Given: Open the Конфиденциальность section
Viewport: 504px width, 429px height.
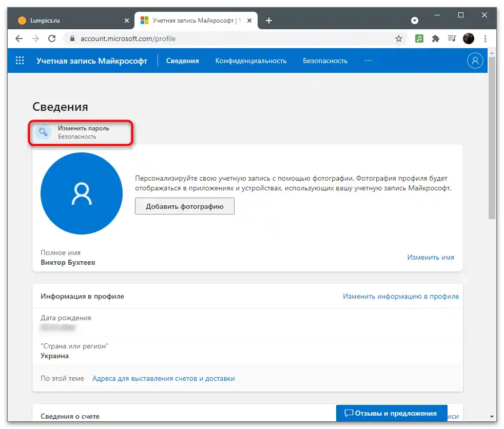Looking at the screenshot, I should pyautogui.click(x=250, y=61).
